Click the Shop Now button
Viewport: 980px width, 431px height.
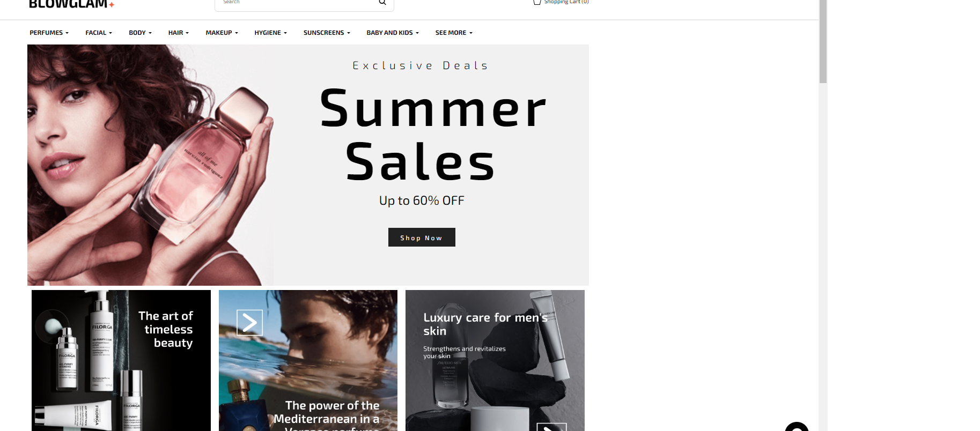(422, 237)
